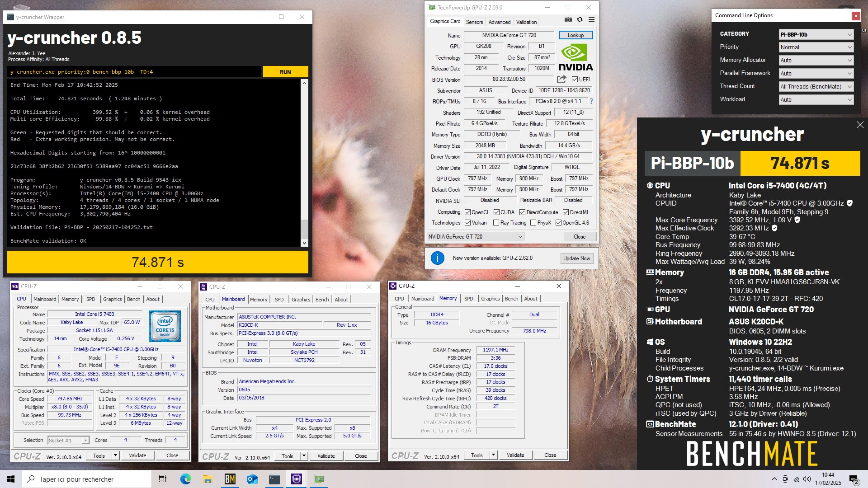Toggle the PhysX checkbox

pos(533,223)
